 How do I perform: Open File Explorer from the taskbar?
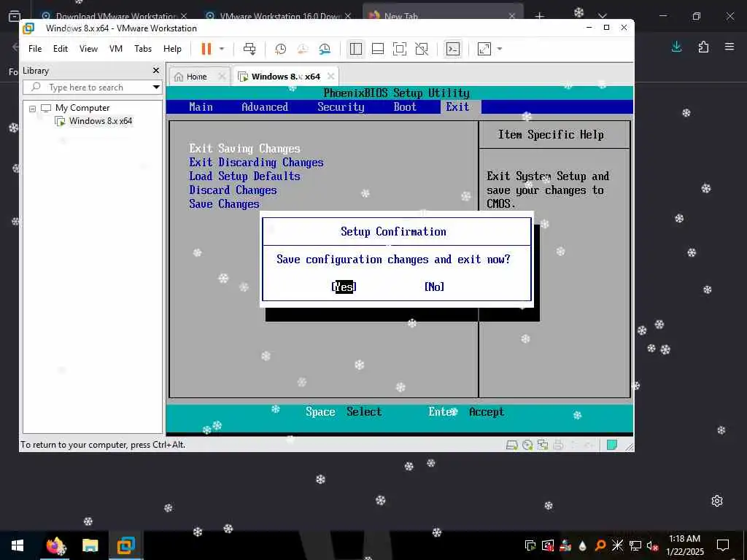point(90,545)
